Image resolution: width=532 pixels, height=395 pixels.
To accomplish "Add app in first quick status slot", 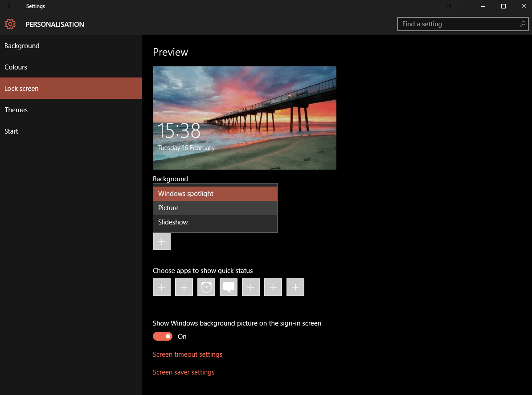I will 161,287.
